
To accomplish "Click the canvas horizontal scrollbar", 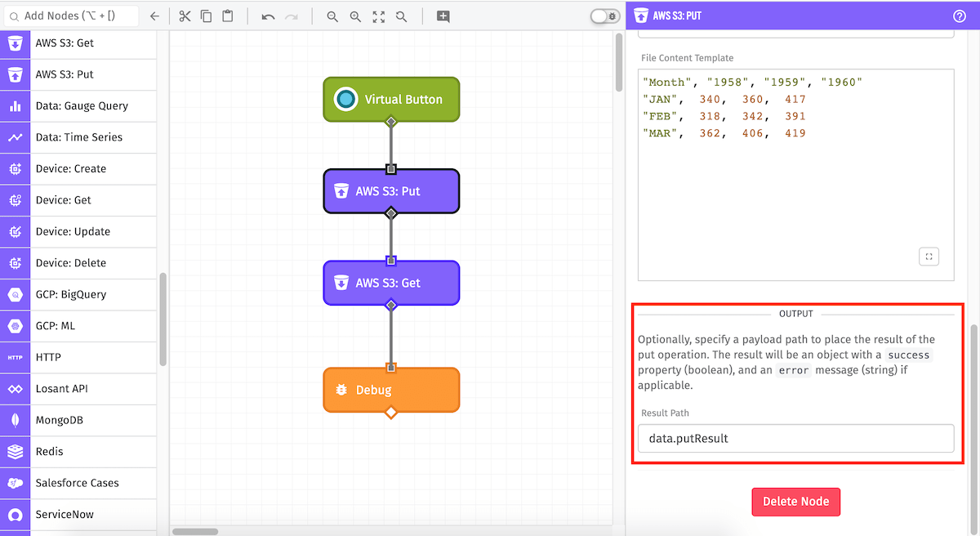I will pyautogui.click(x=195, y=531).
